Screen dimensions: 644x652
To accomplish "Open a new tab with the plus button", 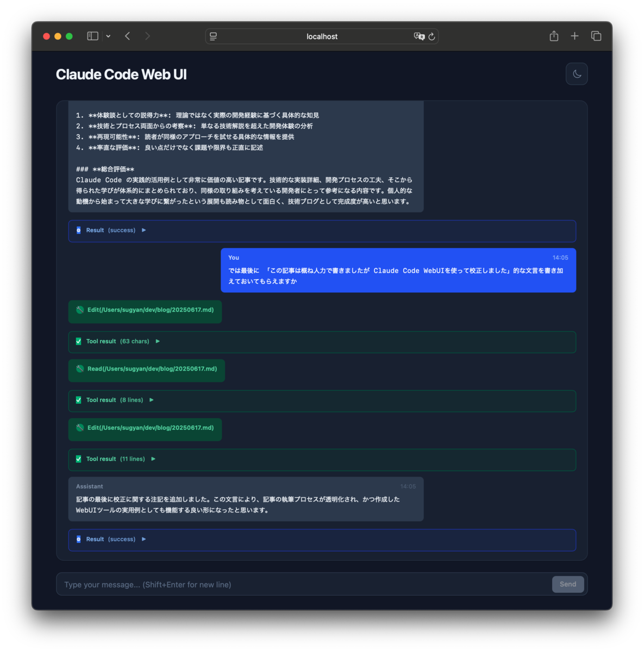I will [574, 36].
